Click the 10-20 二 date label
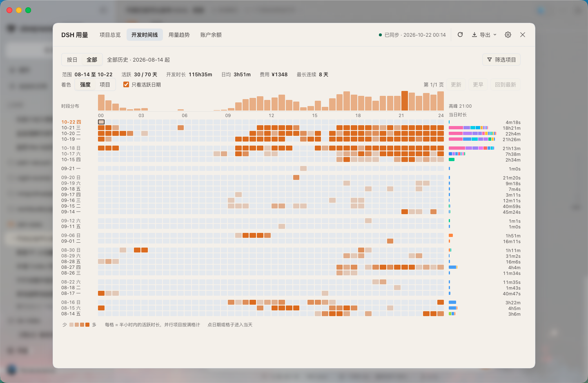Image resolution: width=588 pixels, height=383 pixels. (x=71, y=133)
